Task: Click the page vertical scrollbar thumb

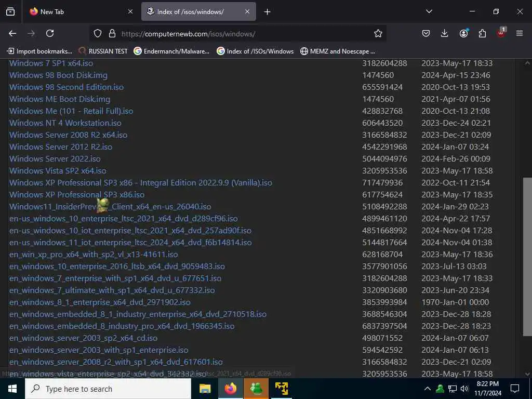Action: pyautogui.click(x=527, y=257)
